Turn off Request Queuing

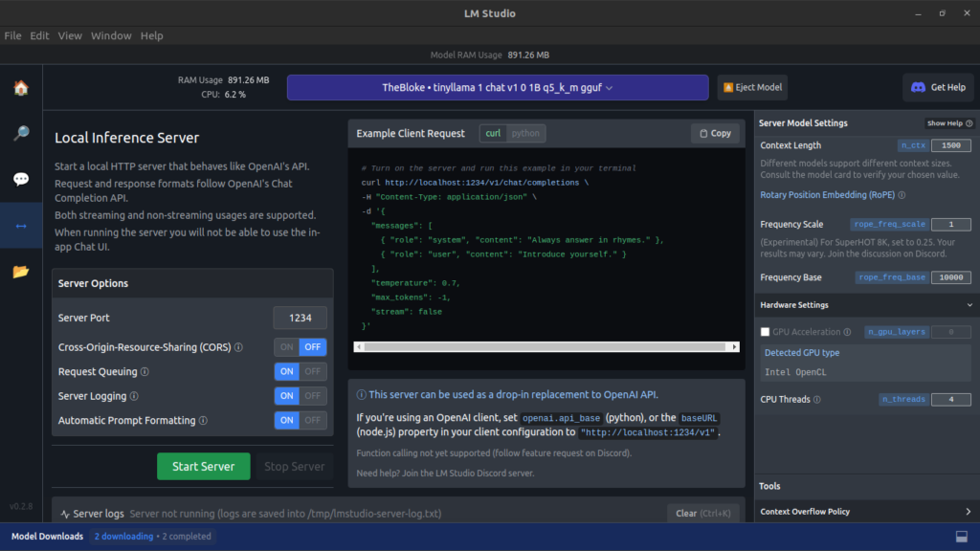tap(313, 371)
